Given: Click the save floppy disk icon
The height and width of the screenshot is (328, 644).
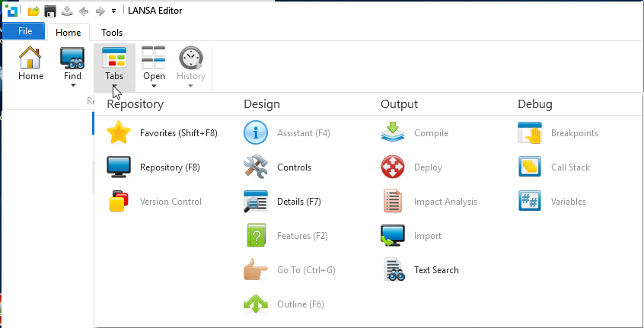Looking at the screenshot, I should pyautogui.click(x=50, y=11).
